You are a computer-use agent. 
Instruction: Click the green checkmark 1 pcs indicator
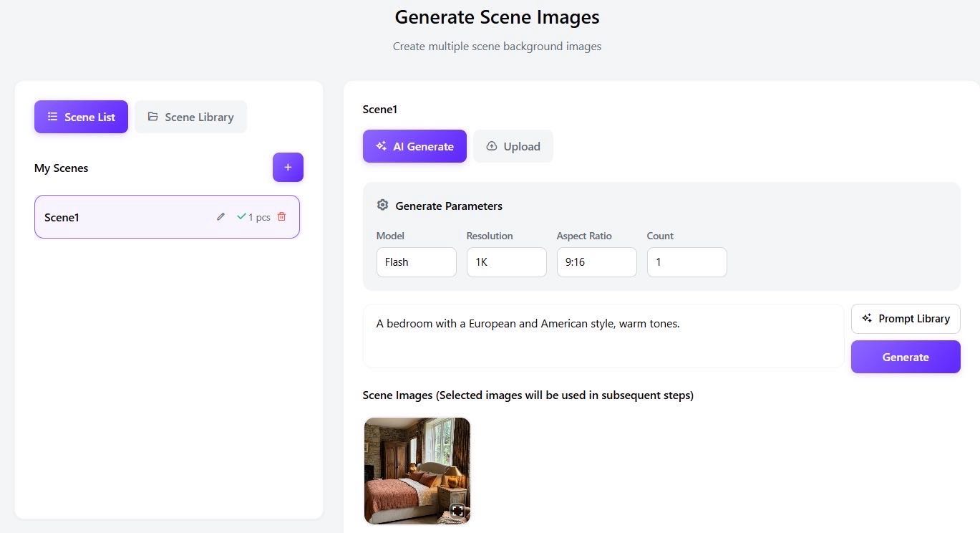(253, 217)
